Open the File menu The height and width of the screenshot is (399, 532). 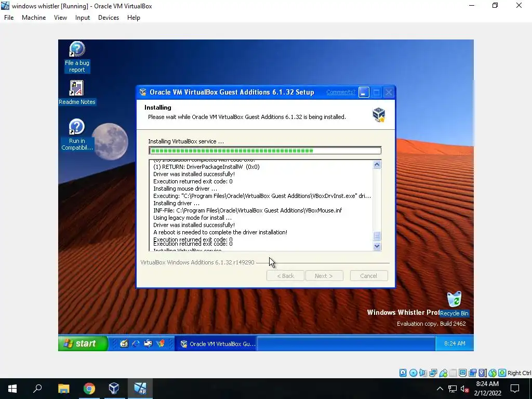9,18
